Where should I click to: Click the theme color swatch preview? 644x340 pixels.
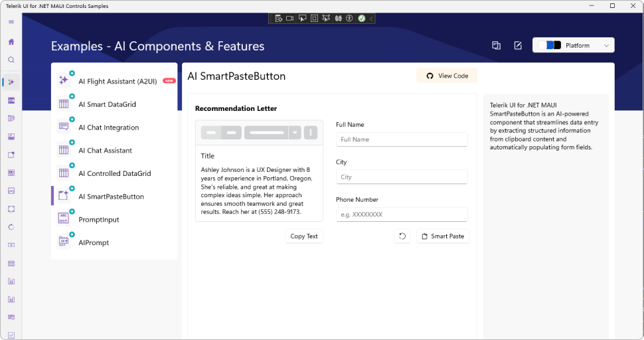point(550,45)
